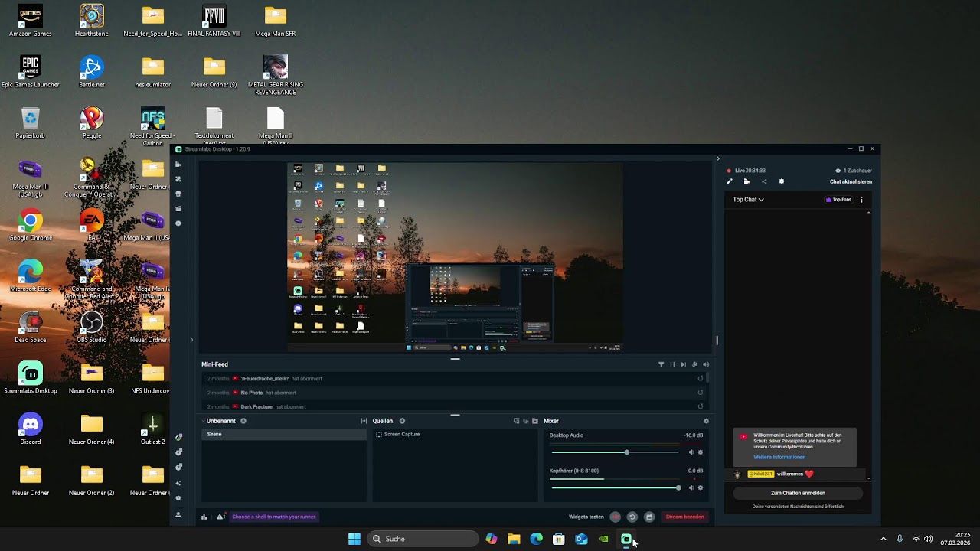The width and height of the screenshot is (980, 551).
Task: Select the Papierkorb recycle bin icon
Action: [31, 123]
